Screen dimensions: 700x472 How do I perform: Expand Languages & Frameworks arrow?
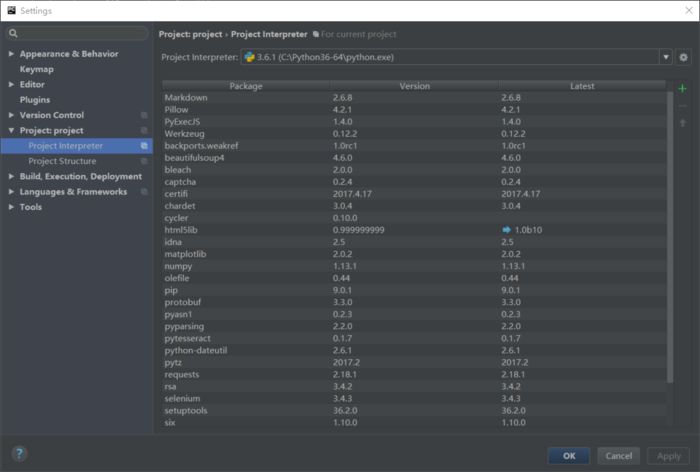pyautogui.click(x=11, y=192)
